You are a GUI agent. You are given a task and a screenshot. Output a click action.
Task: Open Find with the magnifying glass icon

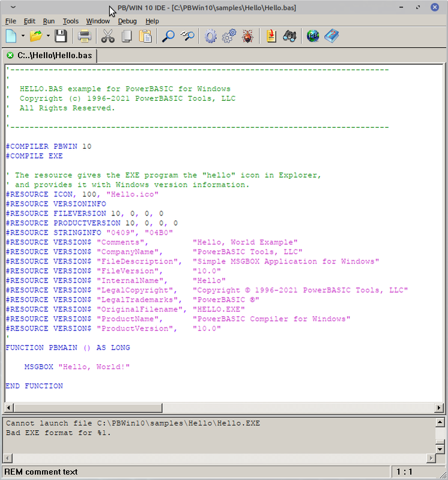(168, 36)
